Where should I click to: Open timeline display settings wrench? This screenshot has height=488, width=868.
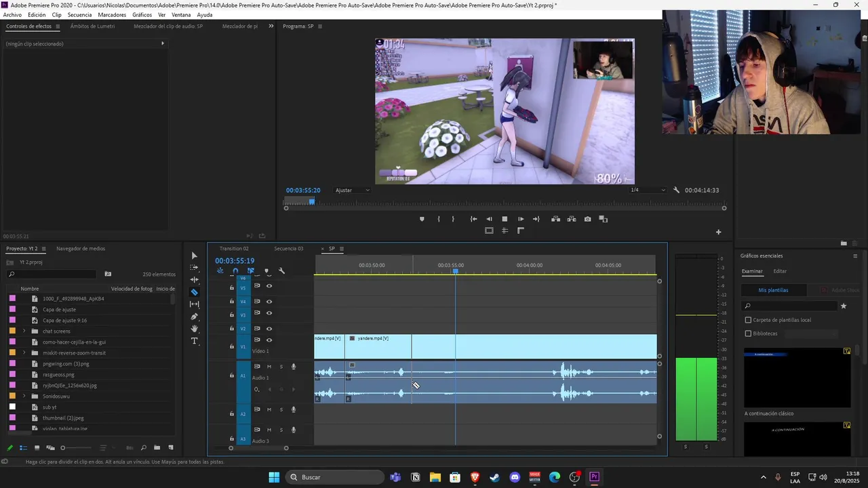(282, 271)
